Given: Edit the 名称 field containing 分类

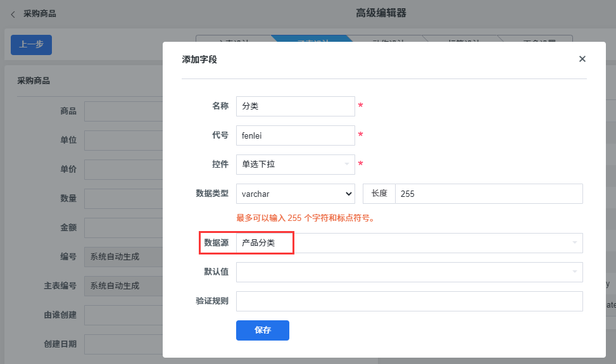Looking at the screenshot, I should click(296, 106).
